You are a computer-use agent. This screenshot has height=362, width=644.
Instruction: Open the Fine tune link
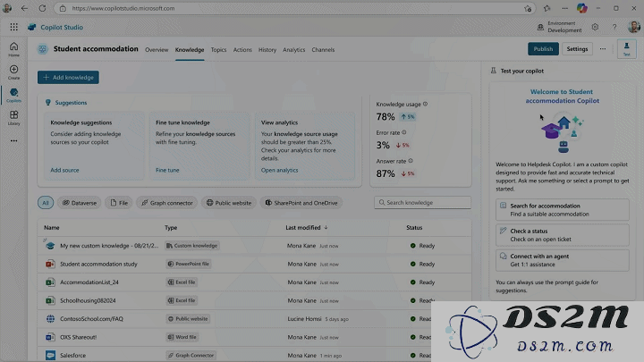pos(167,170)
